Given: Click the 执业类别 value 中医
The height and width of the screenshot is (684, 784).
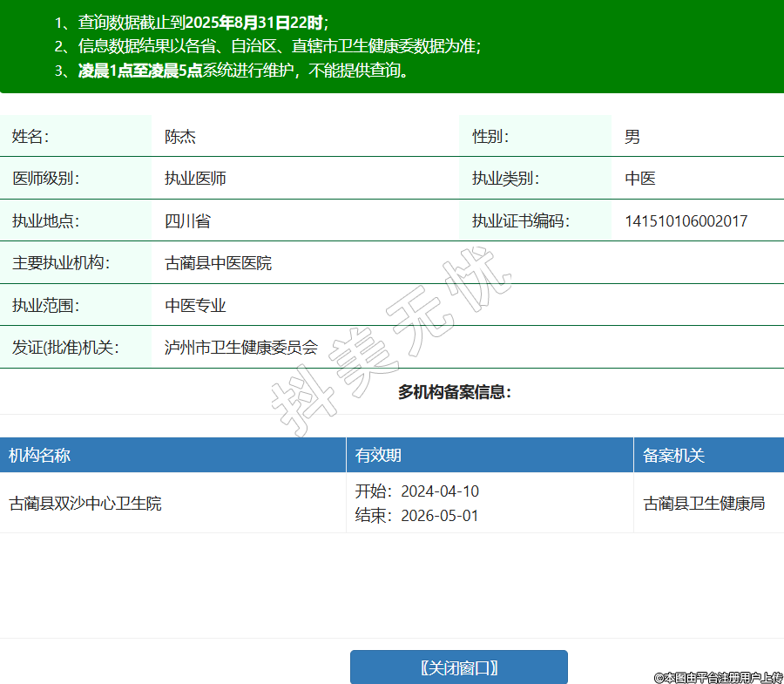Looking at the screenshot, I should coord(640,179).
